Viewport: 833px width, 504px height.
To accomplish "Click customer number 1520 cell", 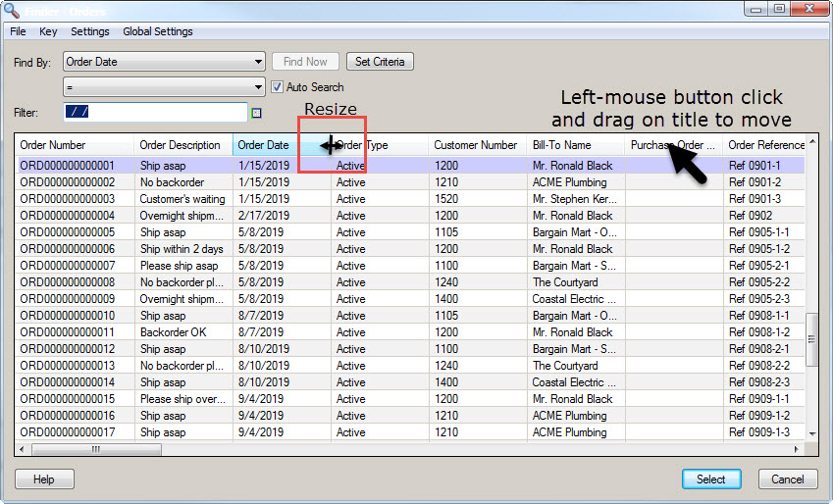I will point(478,199).
